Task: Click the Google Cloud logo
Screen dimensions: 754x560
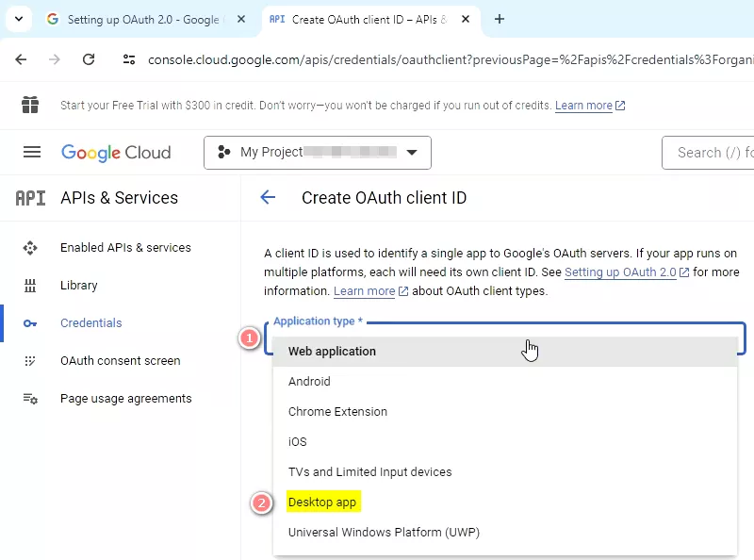Action: point(116,153)
